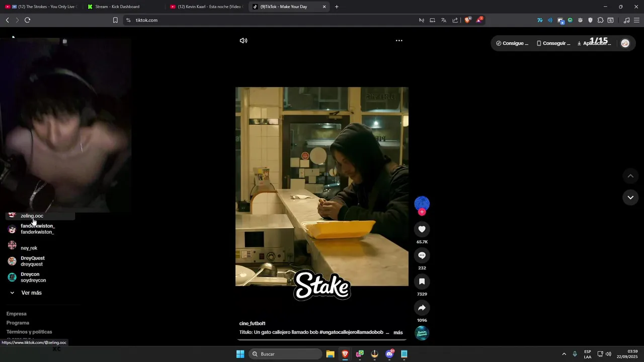Open the Brave Rewards triangle icon

pos(479,20)
